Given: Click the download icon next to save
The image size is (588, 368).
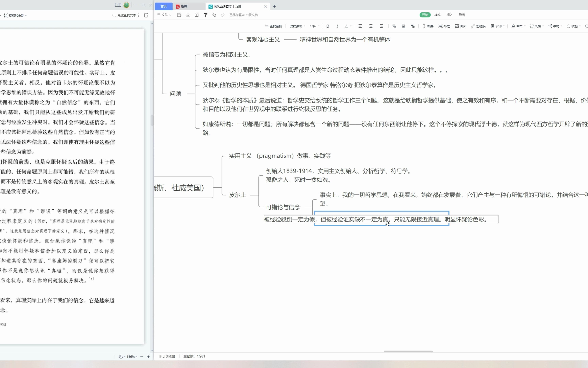Looking at the screenshot, I should tap(188, 15).
